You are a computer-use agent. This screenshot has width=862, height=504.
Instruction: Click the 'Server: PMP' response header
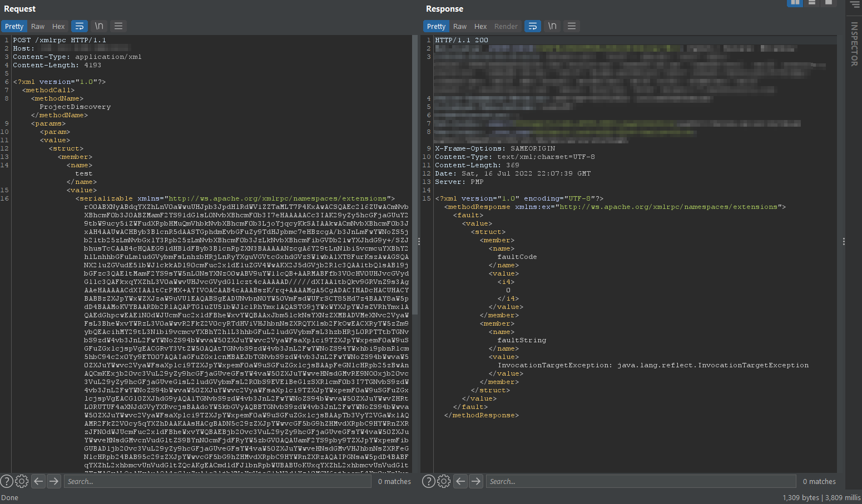(459, 182)
